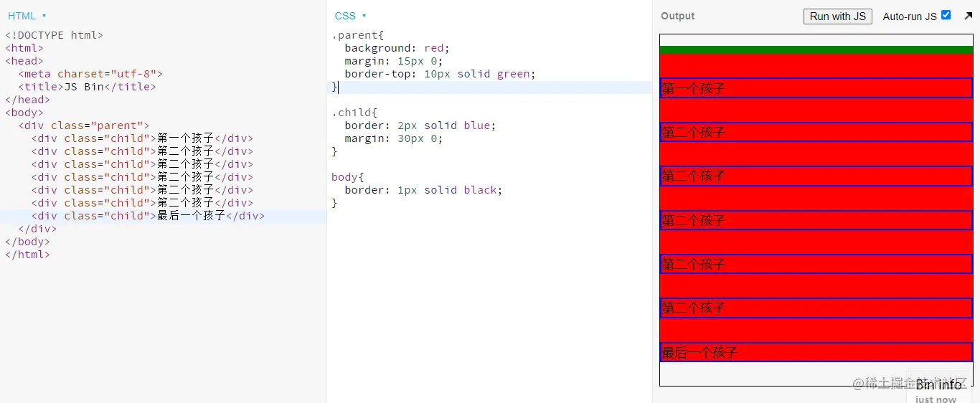Click the 最后一个孩子 box in Output
This screenshot has width=980, height=403.
(x=816, y=352)
